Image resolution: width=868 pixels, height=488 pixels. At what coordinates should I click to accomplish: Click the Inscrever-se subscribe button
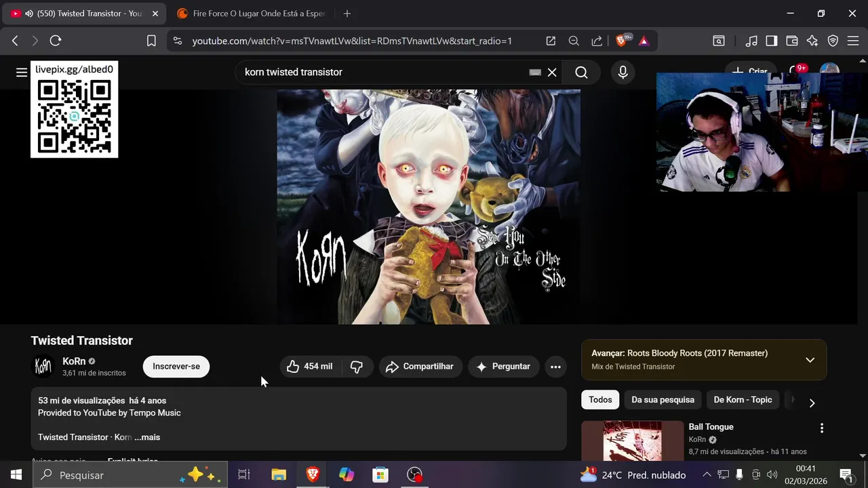tap(176, 367)
